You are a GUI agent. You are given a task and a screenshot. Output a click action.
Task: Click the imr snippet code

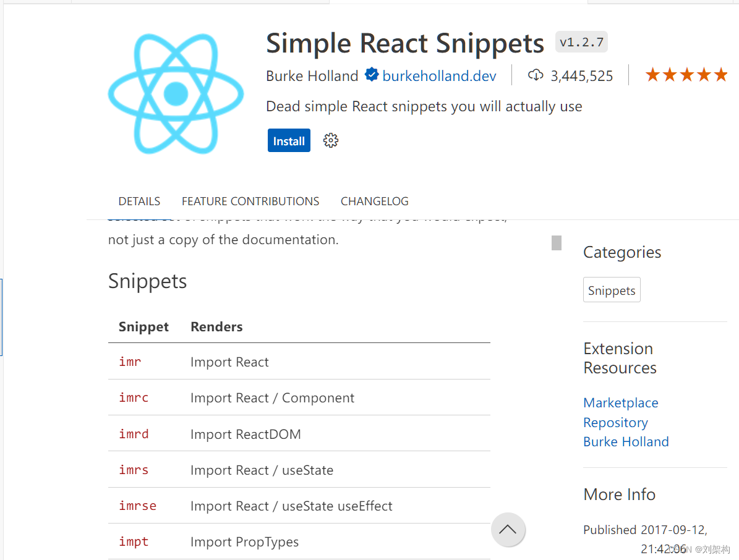pyautogui.click(x=130, y=362)
